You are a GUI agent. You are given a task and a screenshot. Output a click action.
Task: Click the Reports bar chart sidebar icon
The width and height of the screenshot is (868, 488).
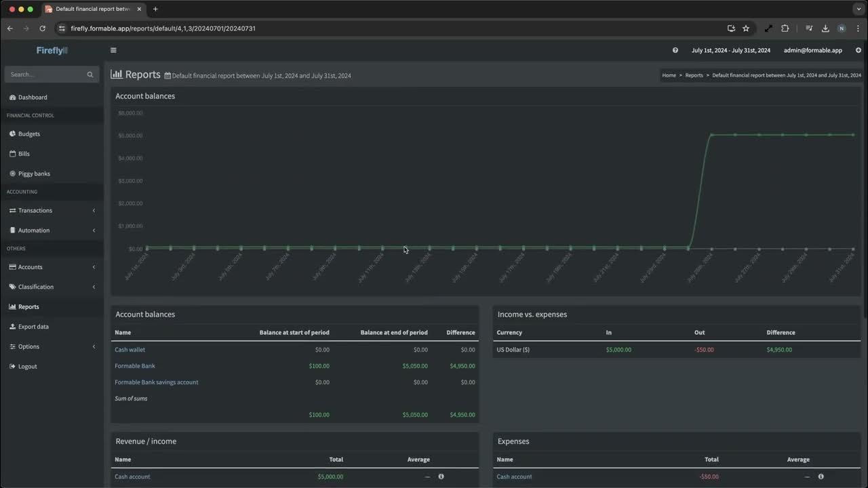[12, 307]
